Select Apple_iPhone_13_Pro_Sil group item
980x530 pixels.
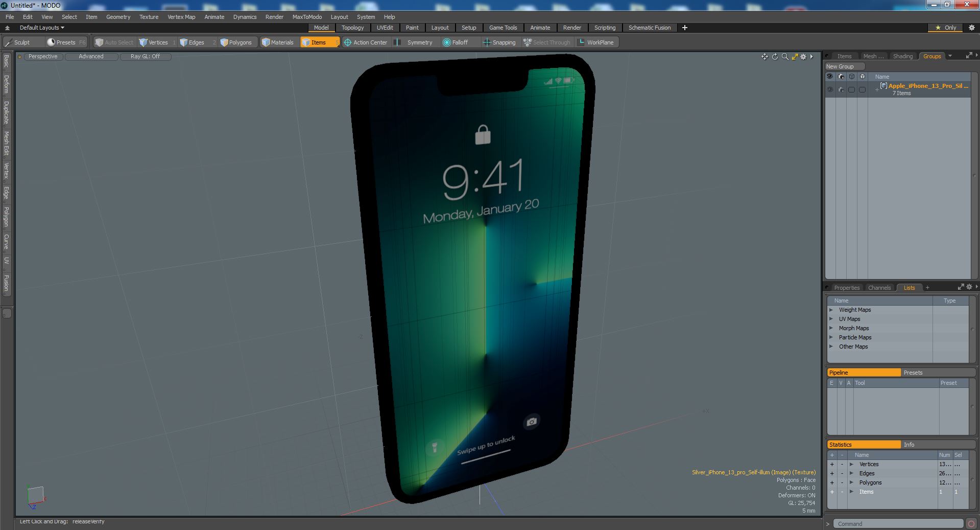(x=928, y=86)
